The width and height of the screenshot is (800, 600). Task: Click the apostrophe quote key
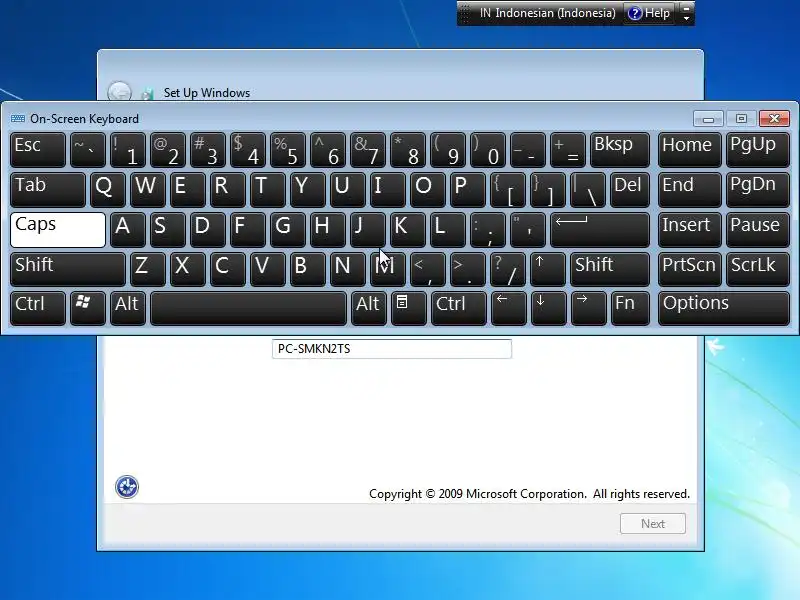(x=528, y=230)
